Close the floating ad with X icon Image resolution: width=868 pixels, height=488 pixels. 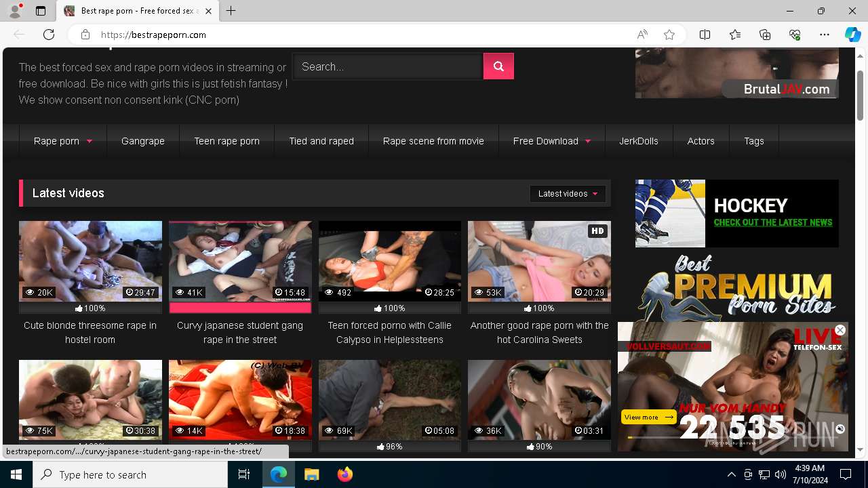pos(840,330)
